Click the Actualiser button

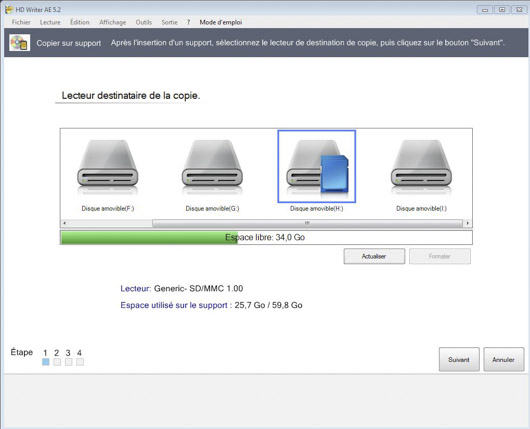(x=374, y=256)
